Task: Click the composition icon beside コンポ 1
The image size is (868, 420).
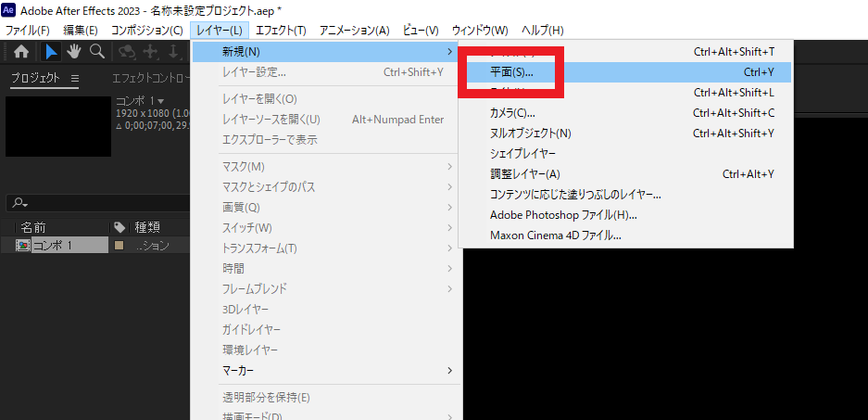Action: click(x=23, y=246)
